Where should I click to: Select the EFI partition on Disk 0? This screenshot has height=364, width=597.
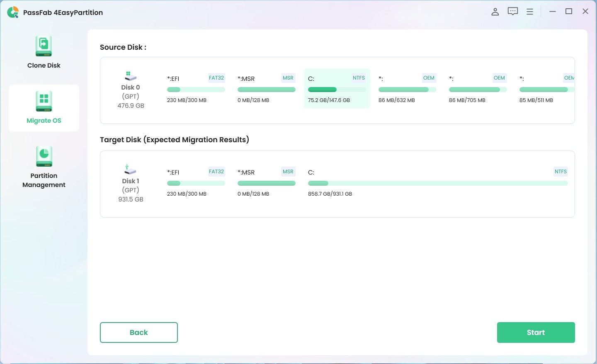click(x=196, y=88)
